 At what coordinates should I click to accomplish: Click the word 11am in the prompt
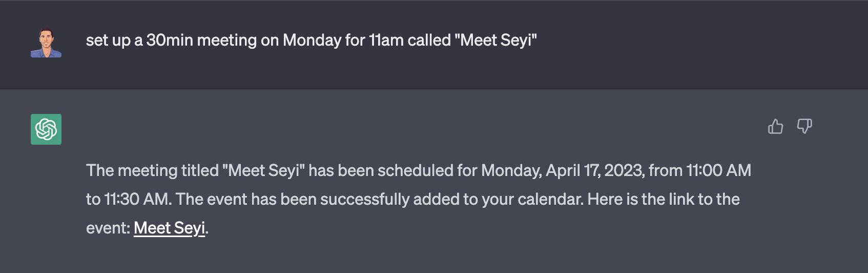(386, 40)
